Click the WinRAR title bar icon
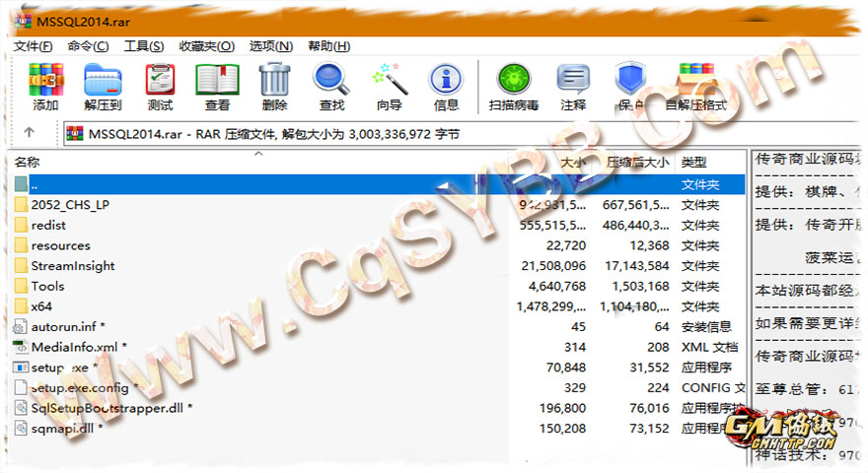Viewport: 868px width, 473px height. pos(24,21)
